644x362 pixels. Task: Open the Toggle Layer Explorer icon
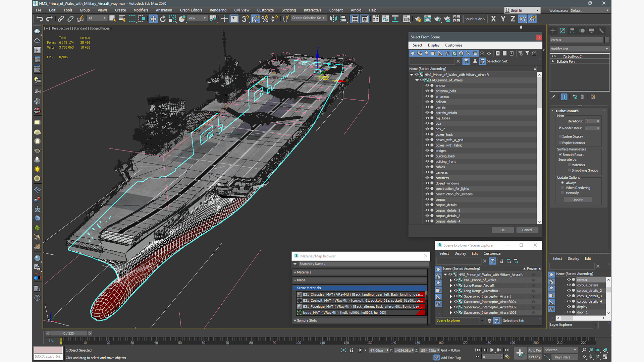click(x=365, y=19)
